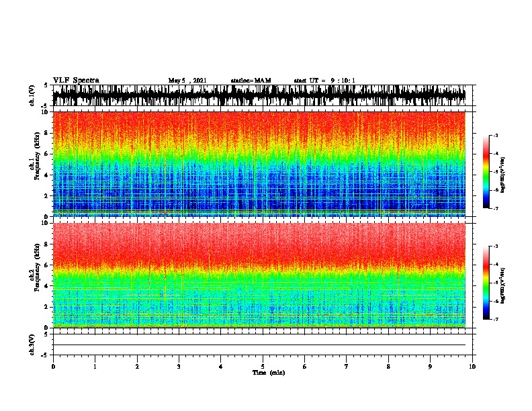Viewport: 532px width, 411px height.
Task: Click the ch.1 spectrogram color scale bar
Action: pos(486,172)
